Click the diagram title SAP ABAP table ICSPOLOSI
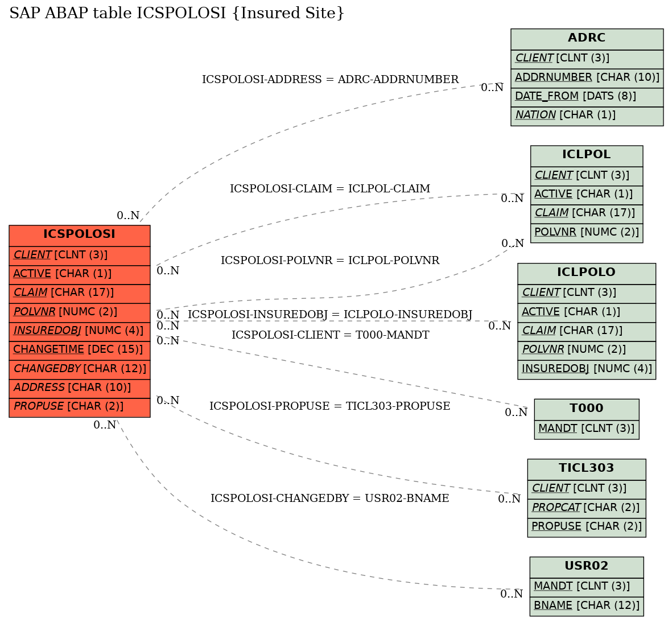 coord(176,13)
